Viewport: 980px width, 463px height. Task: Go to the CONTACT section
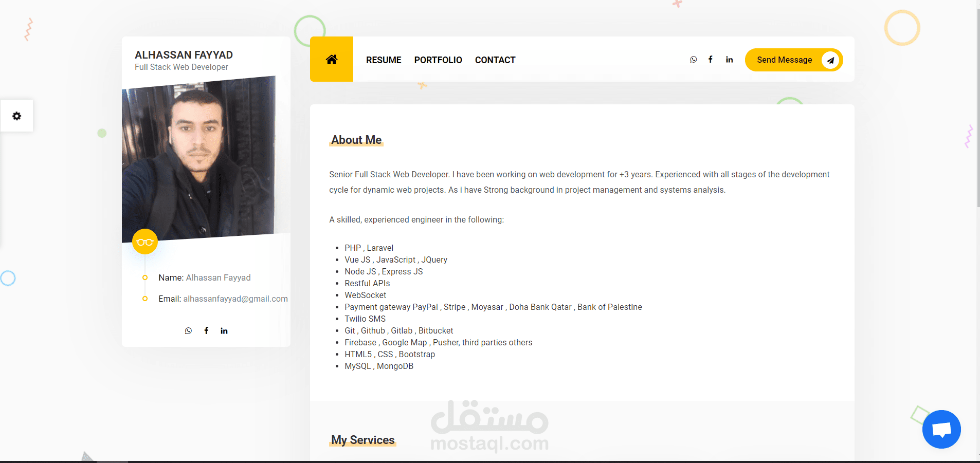[x=495, y=60]
